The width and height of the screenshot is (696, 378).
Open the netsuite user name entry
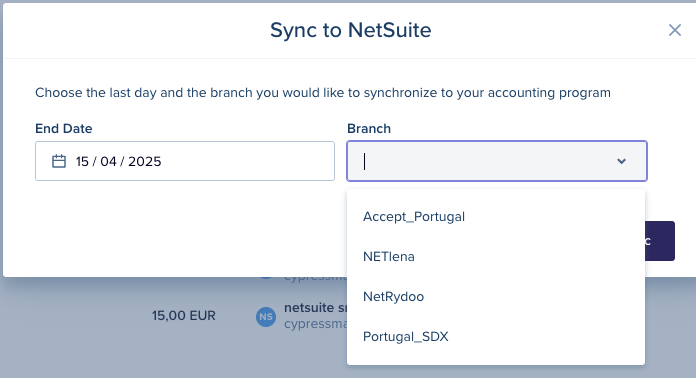(316, 307)
